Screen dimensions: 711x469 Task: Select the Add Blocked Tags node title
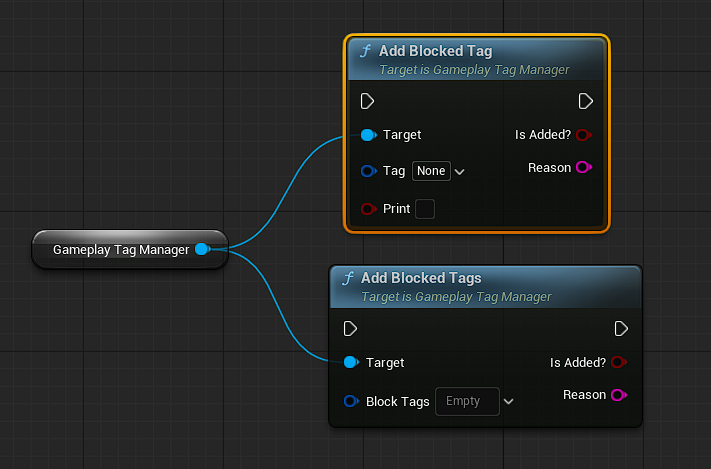pyautogui.click(x=421, y=278)
